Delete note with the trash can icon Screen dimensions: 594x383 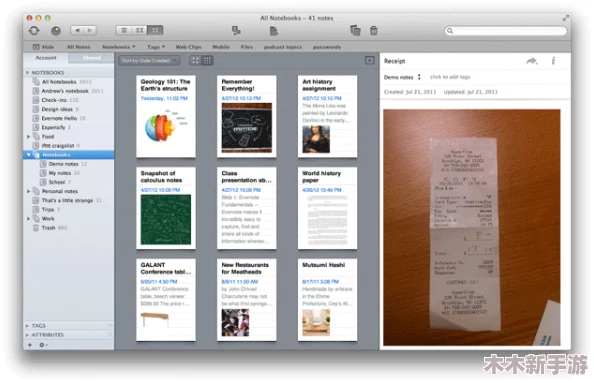click(x=374, y=31)
